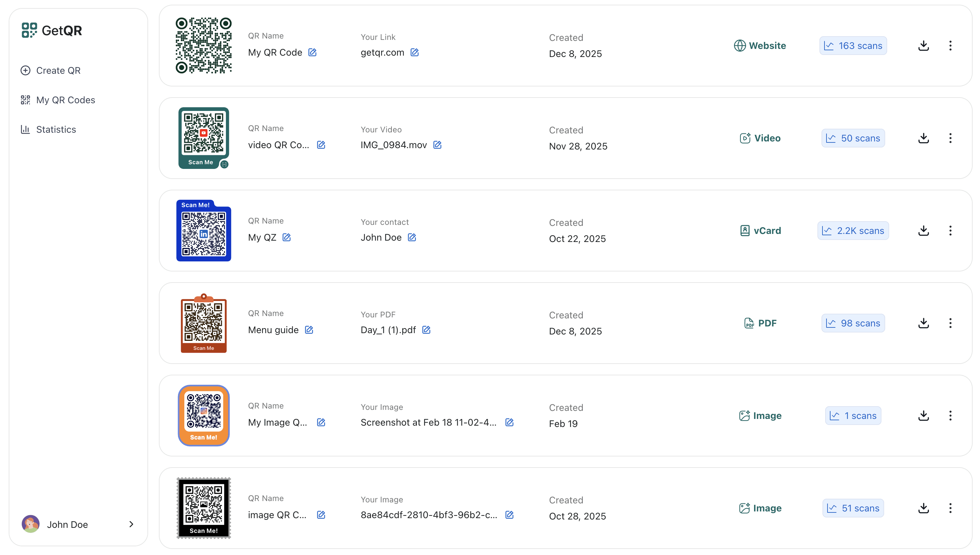Select the My QZ QR code thumbnail
Screen dimensions: 980x555
tap(204, 231)
